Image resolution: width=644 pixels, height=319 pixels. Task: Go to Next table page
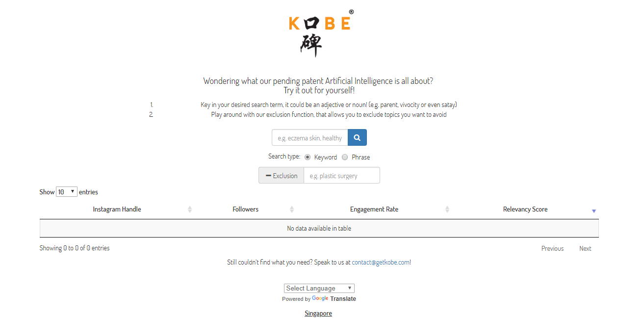point(585,248)
